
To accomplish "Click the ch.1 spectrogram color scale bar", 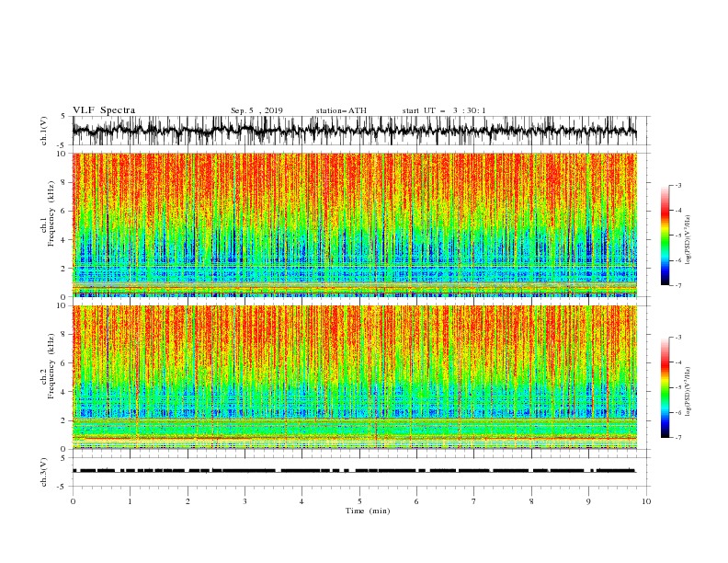I will coord(665,236).
